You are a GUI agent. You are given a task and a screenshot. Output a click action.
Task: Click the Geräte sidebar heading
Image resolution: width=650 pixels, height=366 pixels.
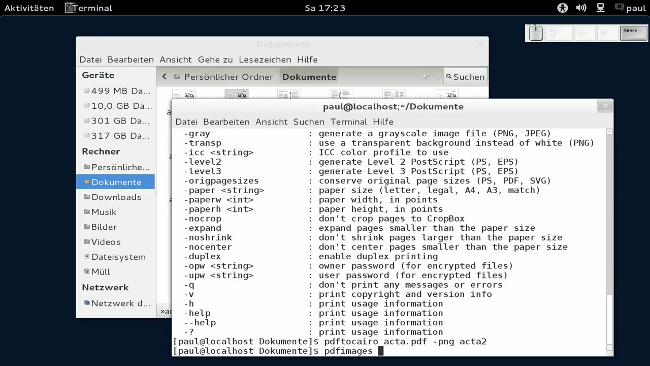pos(98,75)
